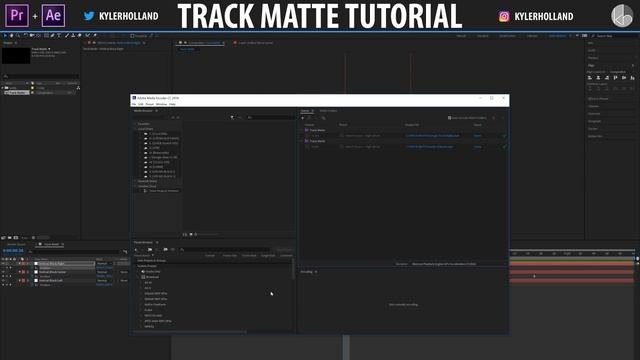
Task: Select the Hand tool in After Effects toolbar
Action: [11, 36]
